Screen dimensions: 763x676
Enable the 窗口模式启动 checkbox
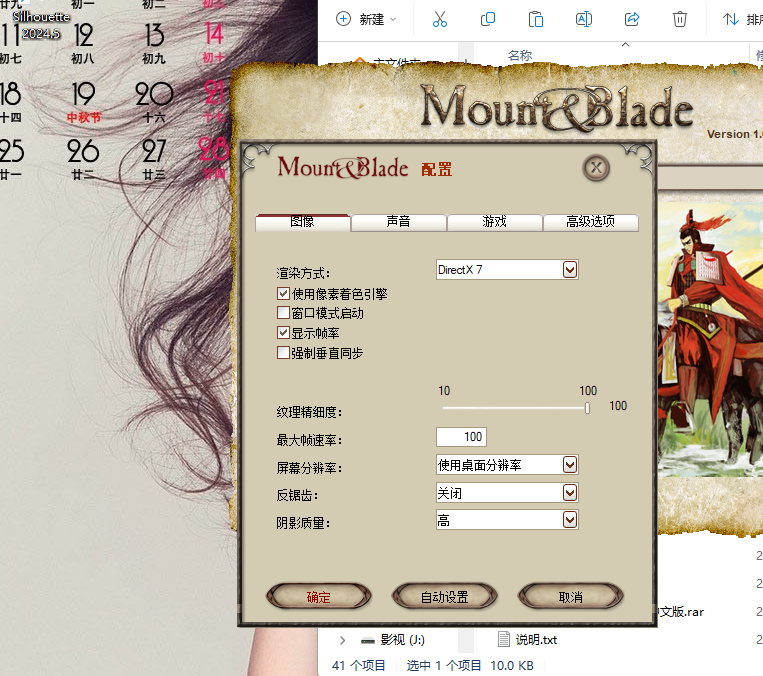283,313
